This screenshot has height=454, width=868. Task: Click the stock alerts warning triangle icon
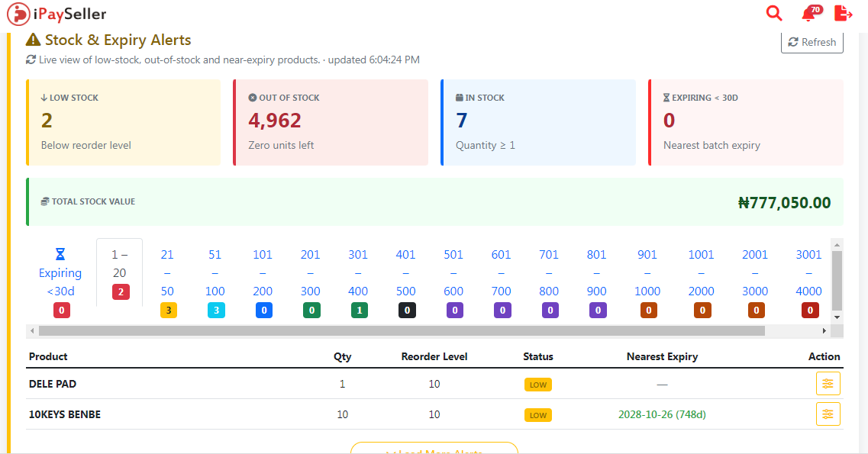[34, 40]
